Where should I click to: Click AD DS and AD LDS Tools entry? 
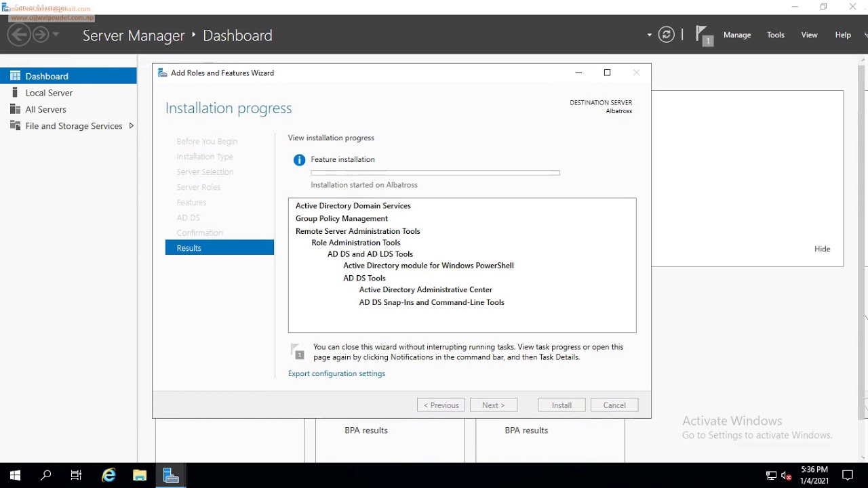pyautogui.click(x=370, y=254)
